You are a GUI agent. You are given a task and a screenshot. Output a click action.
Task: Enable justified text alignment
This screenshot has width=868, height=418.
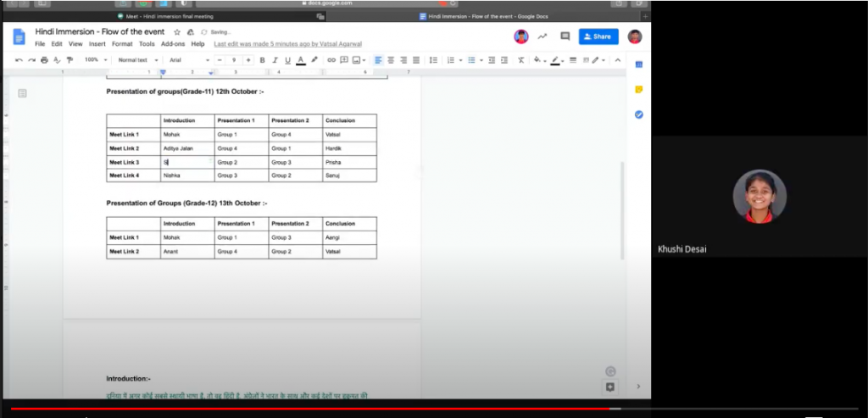click(416, 60)
